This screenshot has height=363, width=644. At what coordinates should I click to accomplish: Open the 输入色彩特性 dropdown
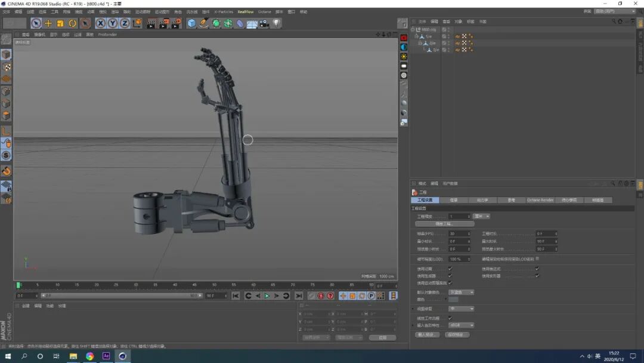[x=462, y=325]
